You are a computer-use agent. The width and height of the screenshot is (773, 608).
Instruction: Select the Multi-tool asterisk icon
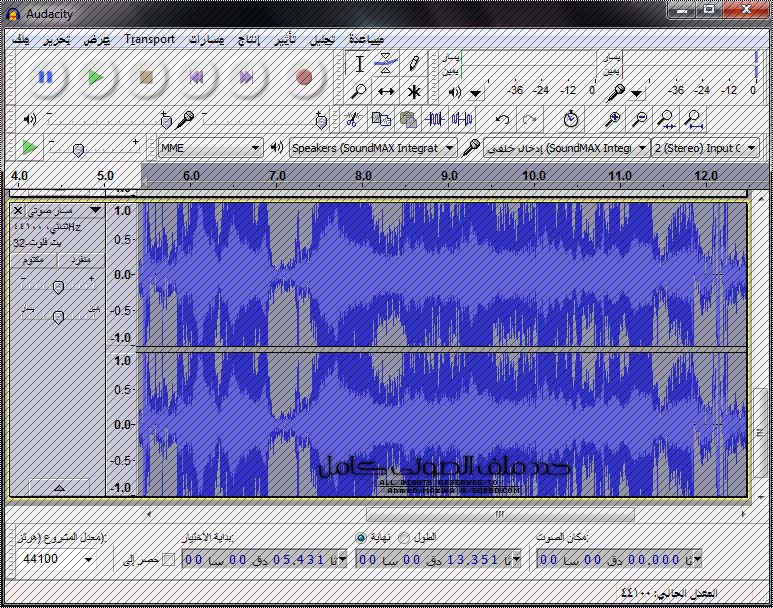coord(413,91)
